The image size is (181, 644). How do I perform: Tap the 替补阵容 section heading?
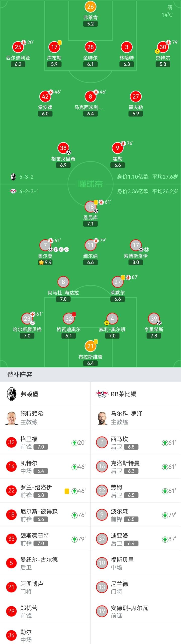tap(20, 375)
